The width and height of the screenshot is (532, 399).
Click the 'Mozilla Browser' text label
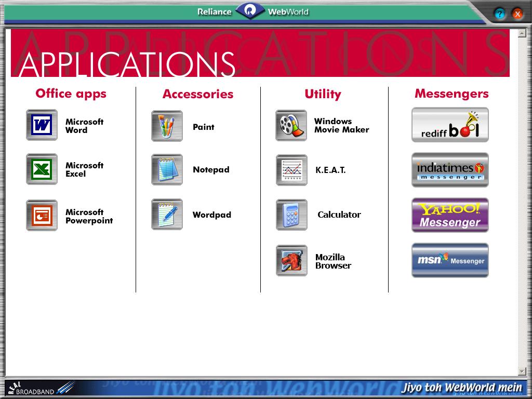pos(333,261)
